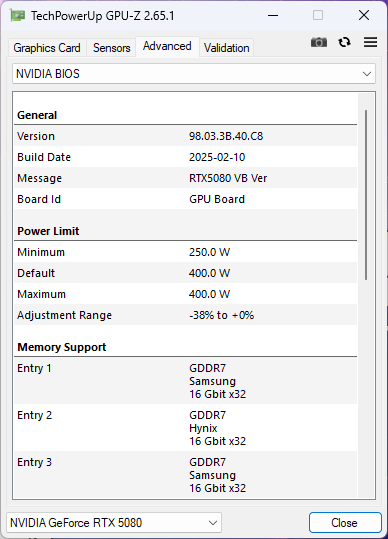Select the Default power limit row
Viewport: 388px width, 539px height.
(x=186, y=273)
